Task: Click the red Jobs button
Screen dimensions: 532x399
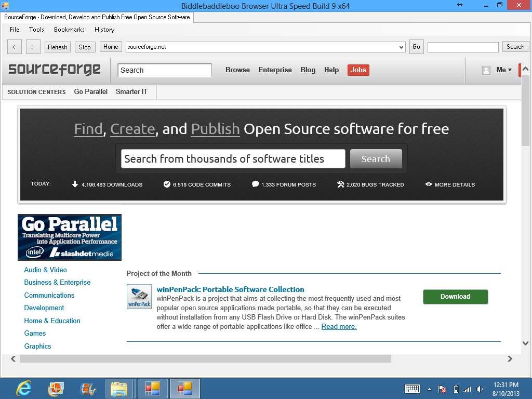Action: tap(358, 70)
